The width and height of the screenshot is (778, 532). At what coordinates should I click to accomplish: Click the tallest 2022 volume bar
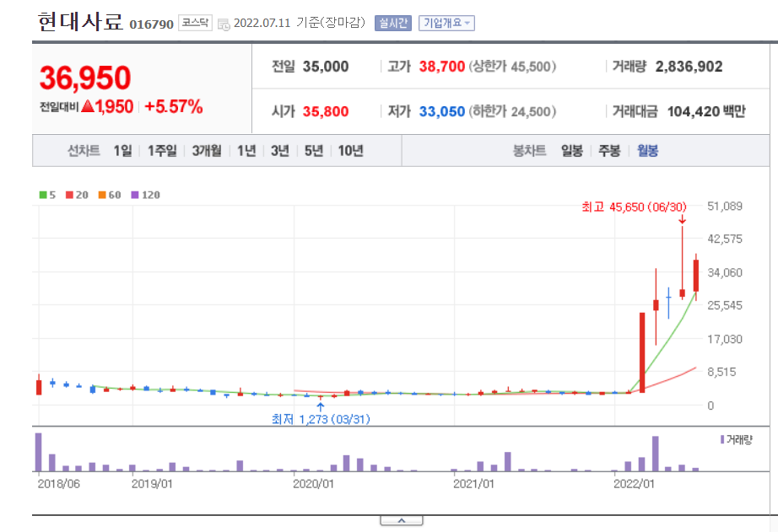point(656,454)
